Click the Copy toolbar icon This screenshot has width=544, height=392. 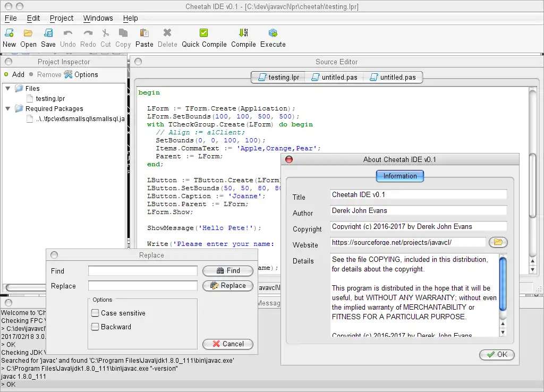[x=123, y=33]
